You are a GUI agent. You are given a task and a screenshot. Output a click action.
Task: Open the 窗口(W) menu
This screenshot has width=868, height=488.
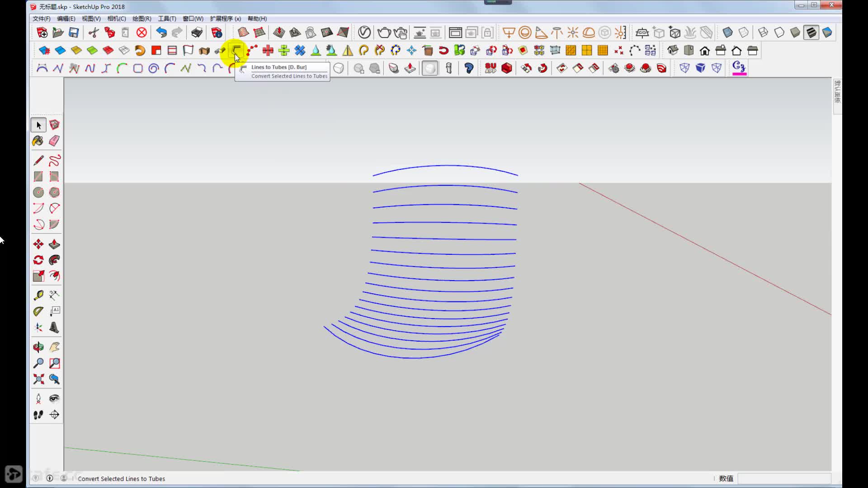[x=193, y=19]
